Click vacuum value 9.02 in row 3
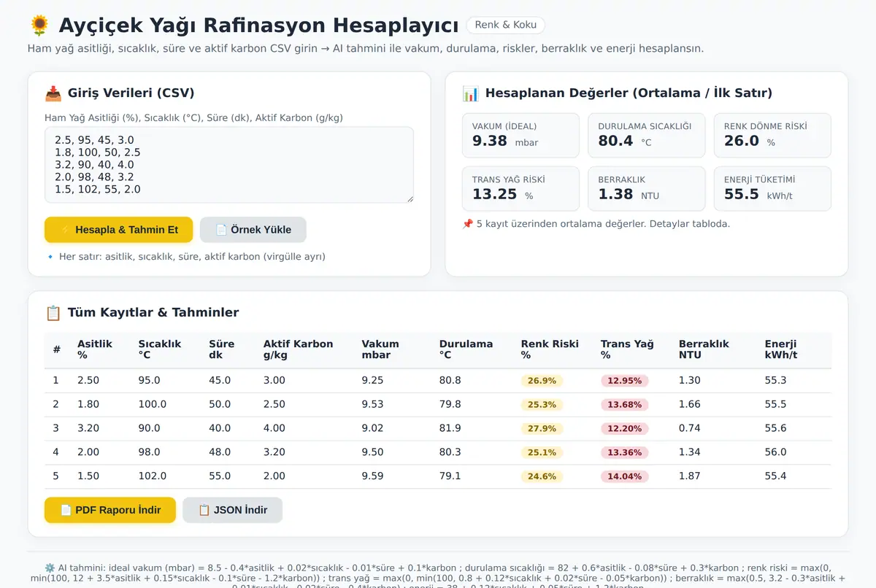The width and height of the screenshot is (876, 588). coord(372,429)
